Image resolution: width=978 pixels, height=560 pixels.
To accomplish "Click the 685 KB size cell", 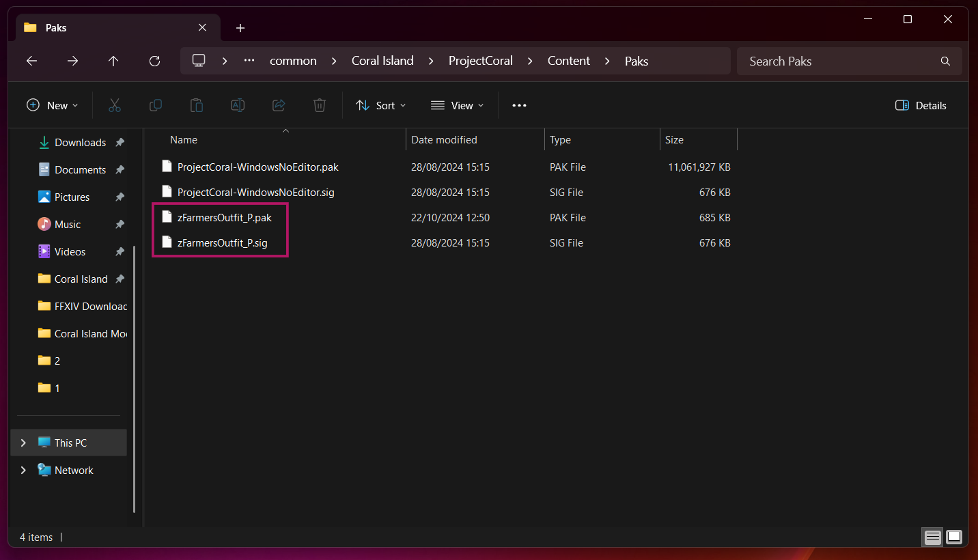I will pos(714,217).
